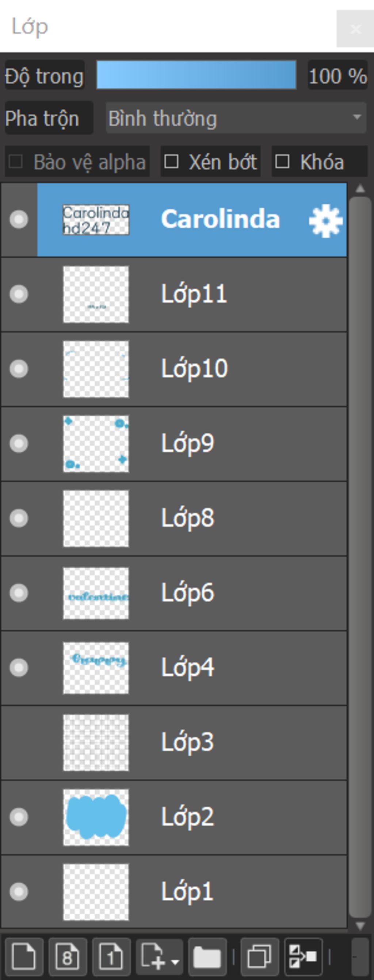Add a new 8-bit layer
374x980 pixels.
pyautogui.click(x=68, y=956)
